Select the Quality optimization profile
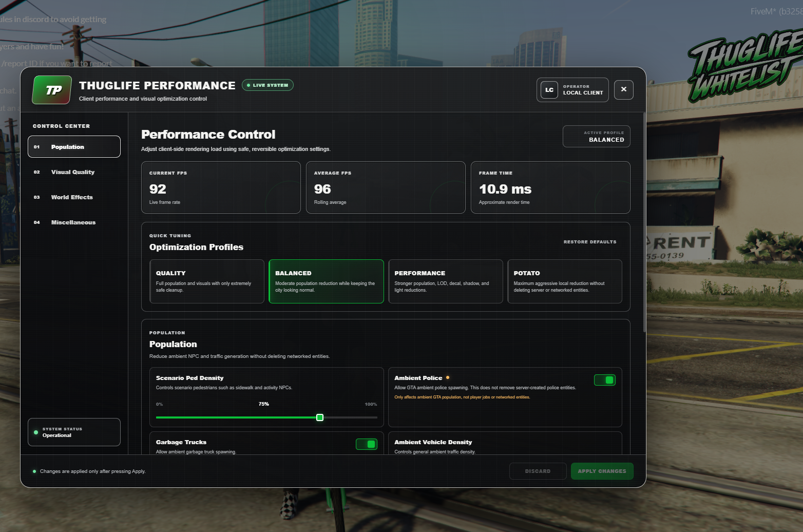Viewport: 803px width, 532px height. [x=207, y=281]
